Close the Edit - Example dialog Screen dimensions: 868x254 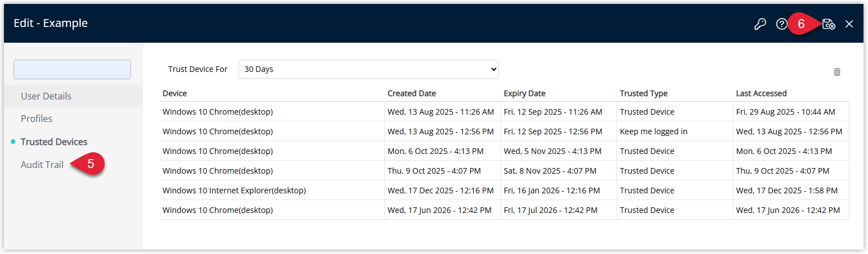tap(849, 24)
